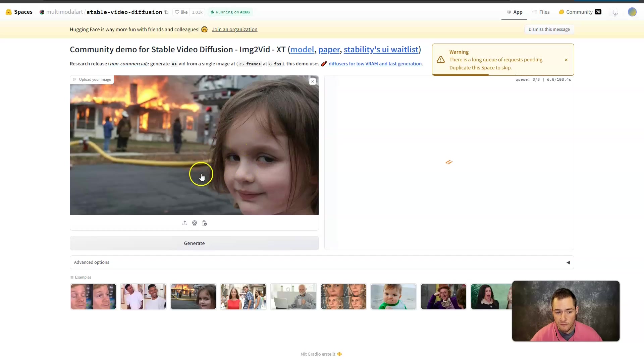Click the Generate button
644x362 pixels.
pos(194,243)
